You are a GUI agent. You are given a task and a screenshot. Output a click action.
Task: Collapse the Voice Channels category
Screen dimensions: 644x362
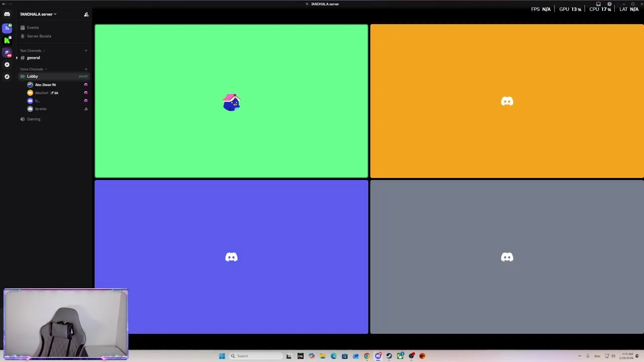[33, 69]
